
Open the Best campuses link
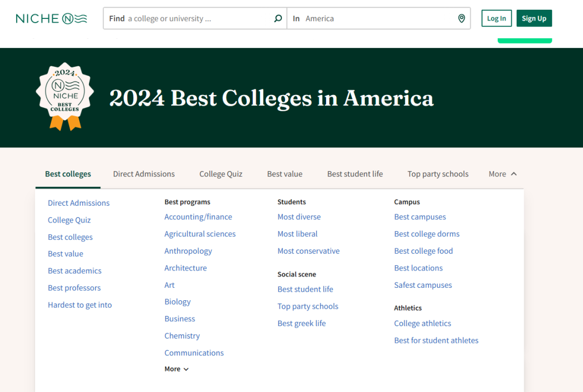tap(420, 217)
